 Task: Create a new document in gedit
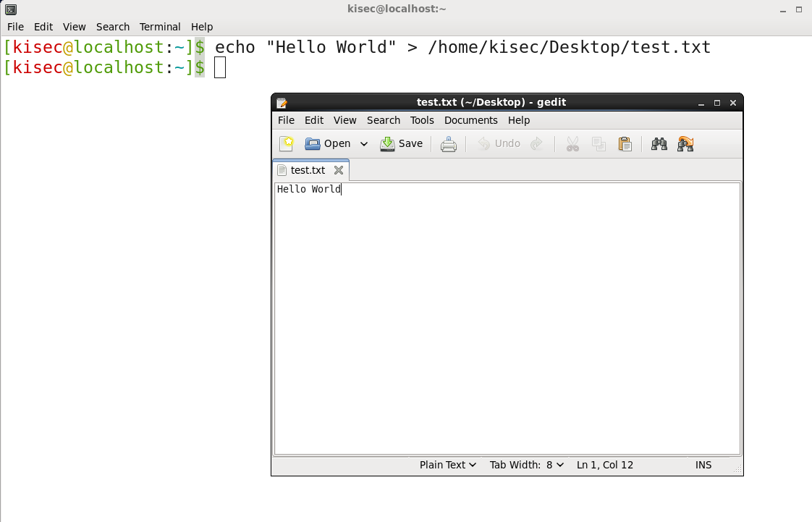(x=287, y=143)
